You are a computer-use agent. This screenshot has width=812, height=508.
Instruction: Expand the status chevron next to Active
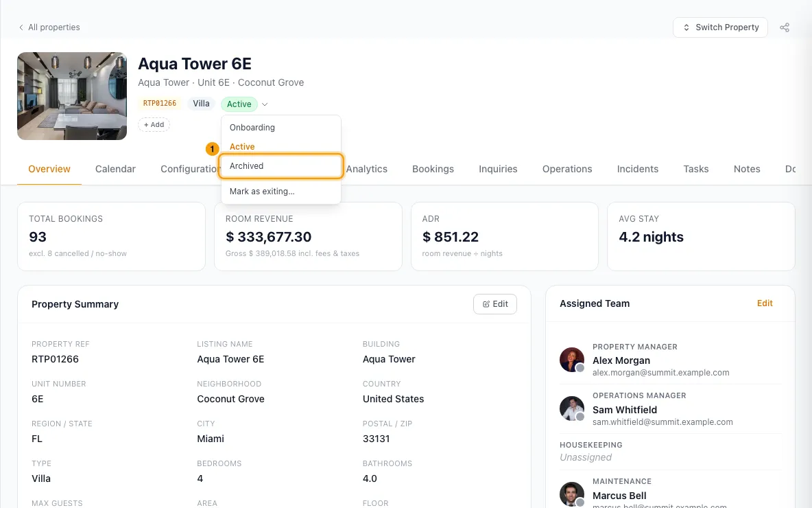pos(265,104)
